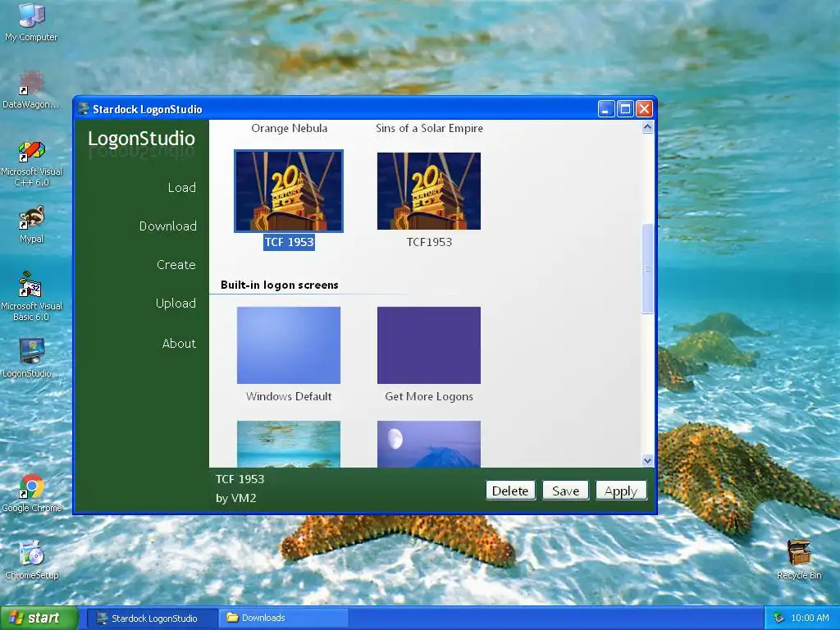
Task: Click the Windows start button
Action: [39, 618]
